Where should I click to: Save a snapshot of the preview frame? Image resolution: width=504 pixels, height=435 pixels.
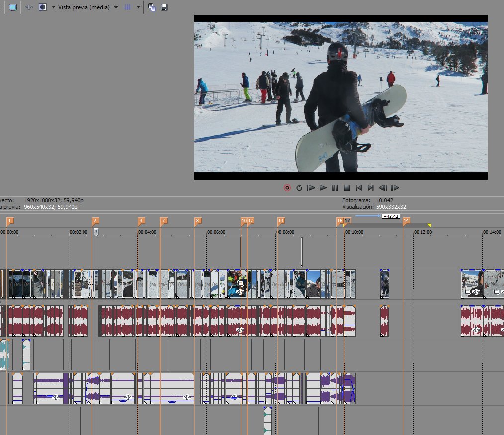point(164,7)
